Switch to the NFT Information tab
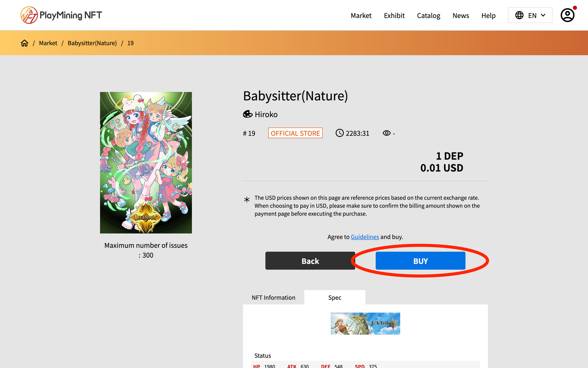The height and width of the screenshot is (368, 588). [273, 298]
